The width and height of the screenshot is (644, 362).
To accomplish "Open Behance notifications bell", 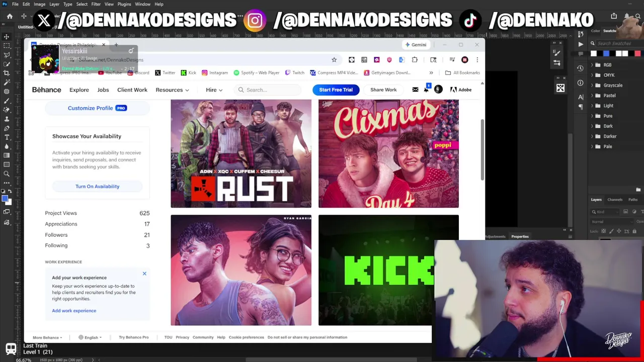I will 426,89.
